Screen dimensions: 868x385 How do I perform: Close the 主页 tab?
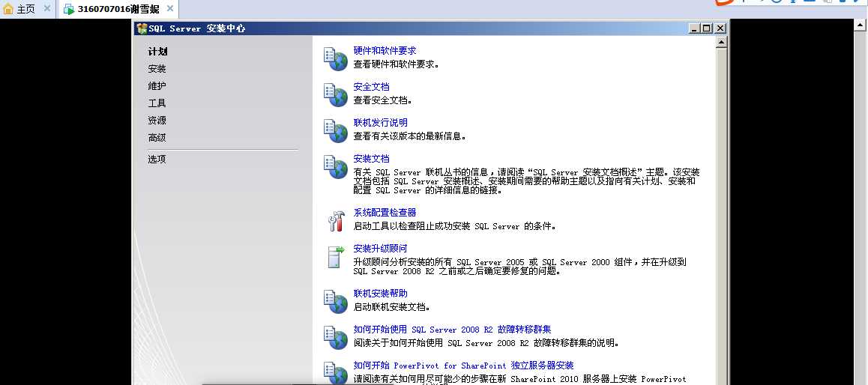47,9
